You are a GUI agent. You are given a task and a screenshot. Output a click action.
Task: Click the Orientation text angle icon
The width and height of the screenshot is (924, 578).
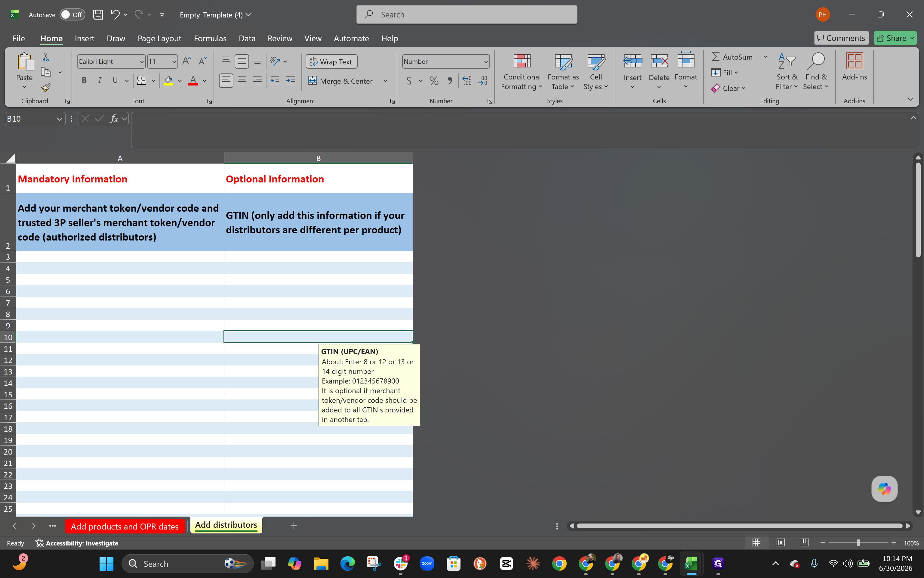point(275,61)
